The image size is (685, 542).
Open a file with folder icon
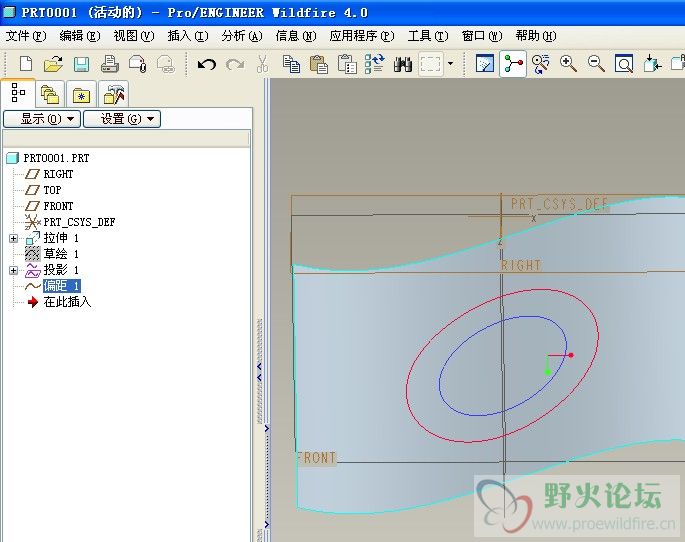(x=53, y=64)
